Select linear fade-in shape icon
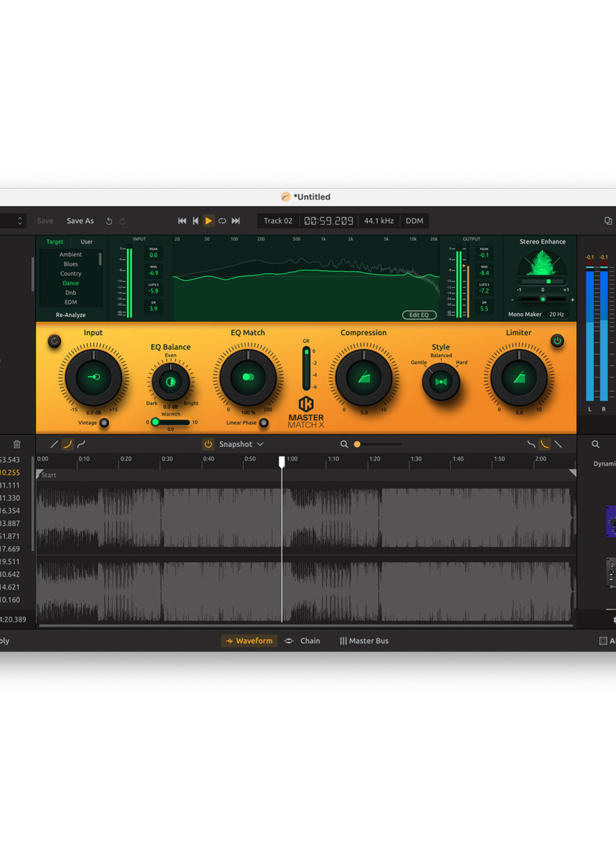This screenshot has width=616, height=863. [54, 444]
